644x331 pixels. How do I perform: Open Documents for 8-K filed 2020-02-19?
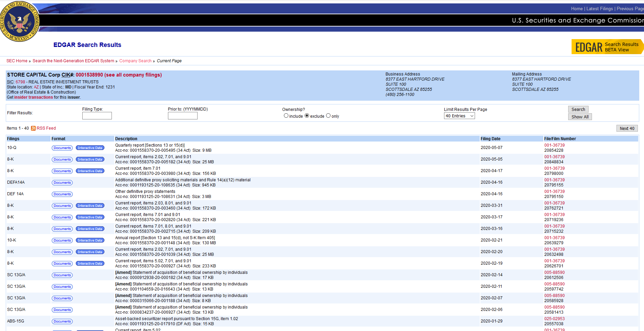(x=62, y=264)
